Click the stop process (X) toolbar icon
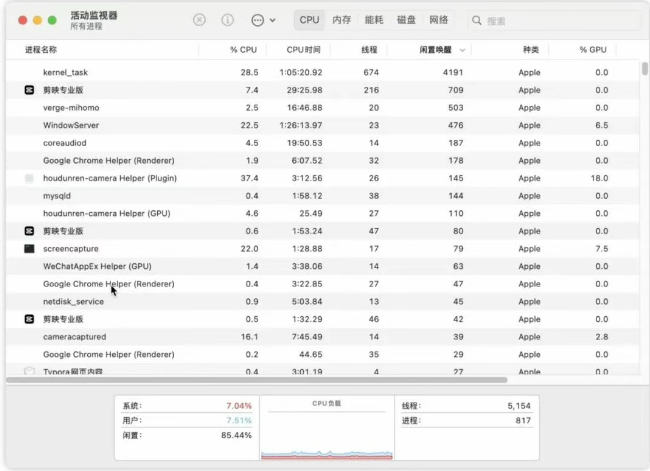This screenshot has height=471, width=650. pos(199,20)
